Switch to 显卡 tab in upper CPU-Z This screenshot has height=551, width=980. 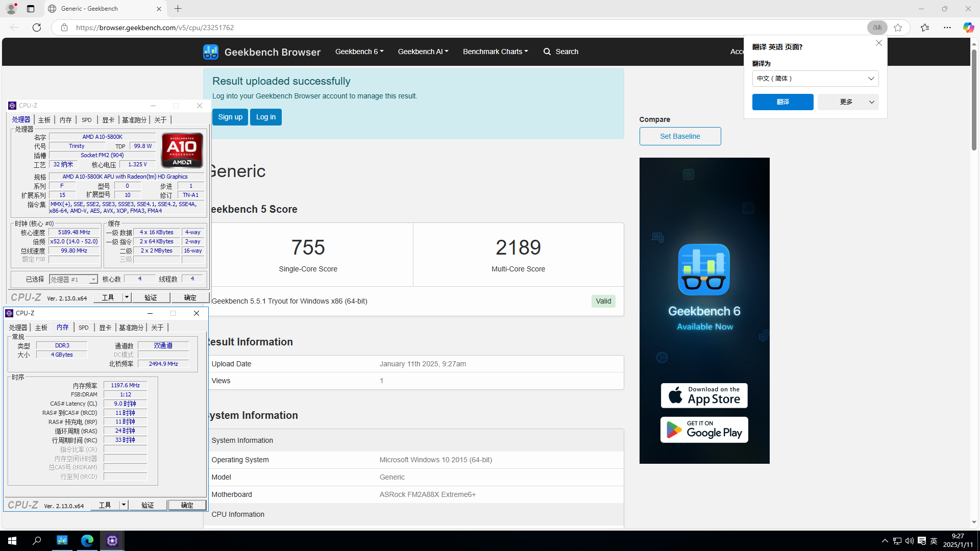pyautogui.click(x=108, y=120)
